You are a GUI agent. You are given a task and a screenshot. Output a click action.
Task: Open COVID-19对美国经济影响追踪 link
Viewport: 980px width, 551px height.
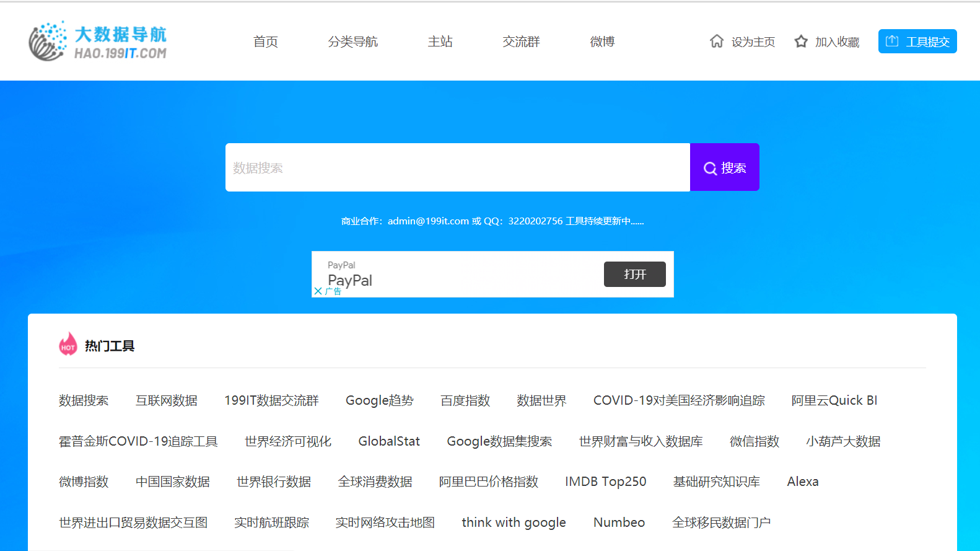[x=679, y=400]
